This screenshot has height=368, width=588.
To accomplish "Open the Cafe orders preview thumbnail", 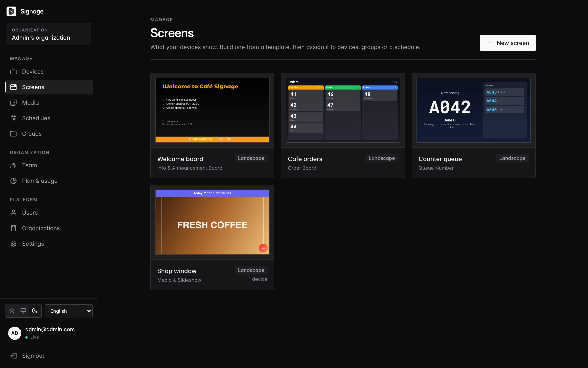I will coord(343,110).
